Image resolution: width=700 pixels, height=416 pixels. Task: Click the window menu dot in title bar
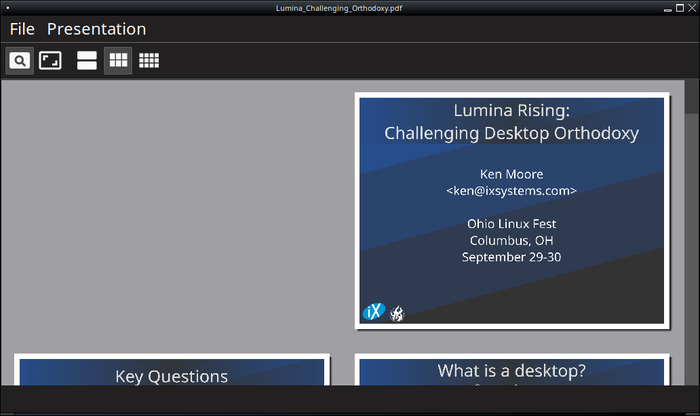pyautogui.click(x=8, y=8)
